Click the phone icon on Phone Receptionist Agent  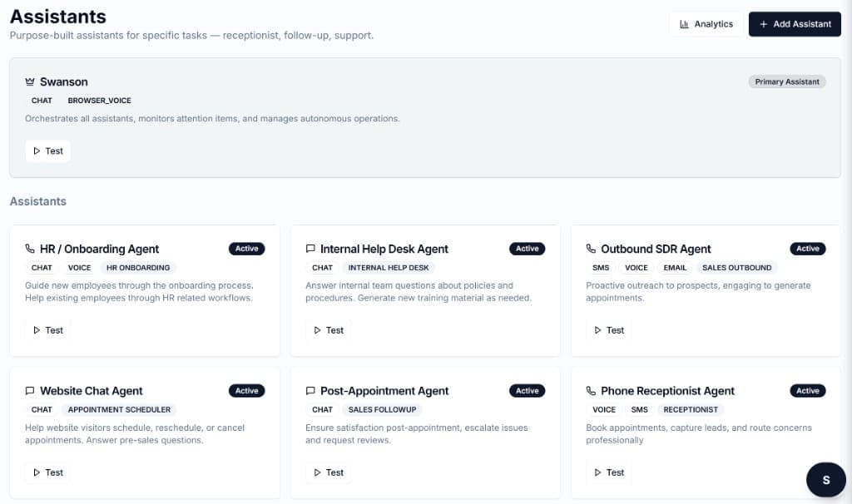click(592, 391)
